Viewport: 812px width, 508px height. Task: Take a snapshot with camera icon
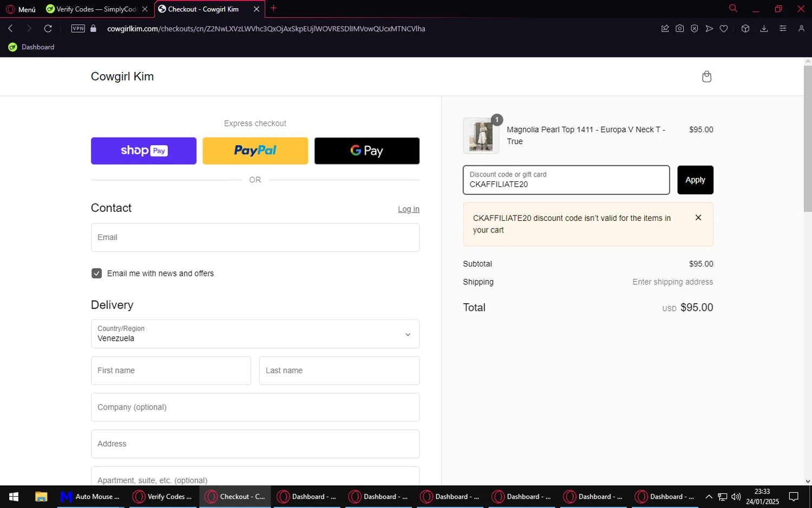(x=679, y=29)
